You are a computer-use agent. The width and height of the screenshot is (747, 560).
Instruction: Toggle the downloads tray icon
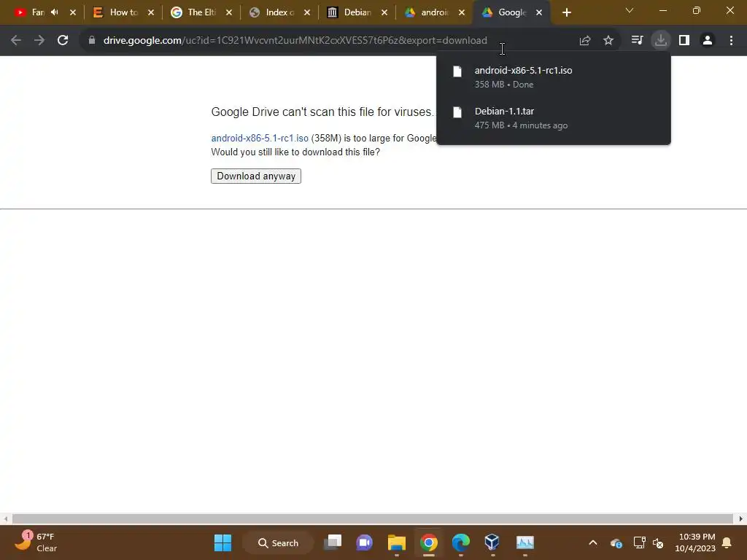tap(661, 41)
